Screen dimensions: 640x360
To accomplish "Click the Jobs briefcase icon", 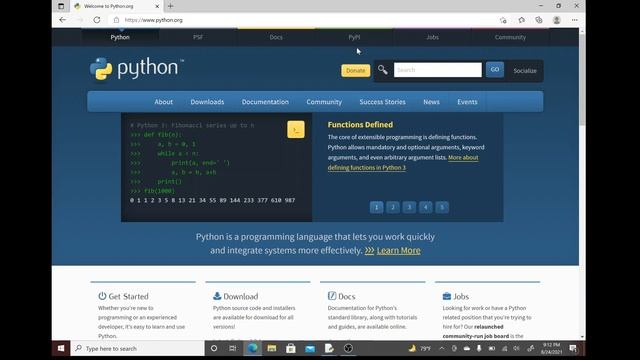I will point(447,296).
